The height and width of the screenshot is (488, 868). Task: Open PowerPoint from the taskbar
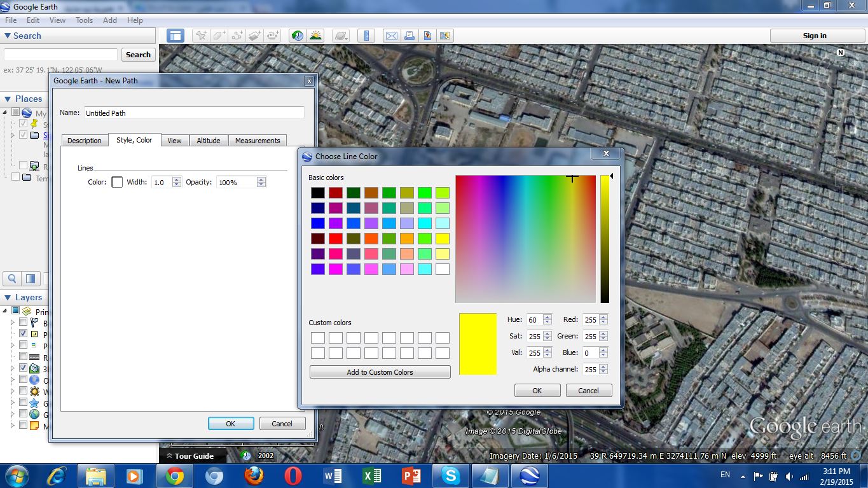[x=411, y=476]
